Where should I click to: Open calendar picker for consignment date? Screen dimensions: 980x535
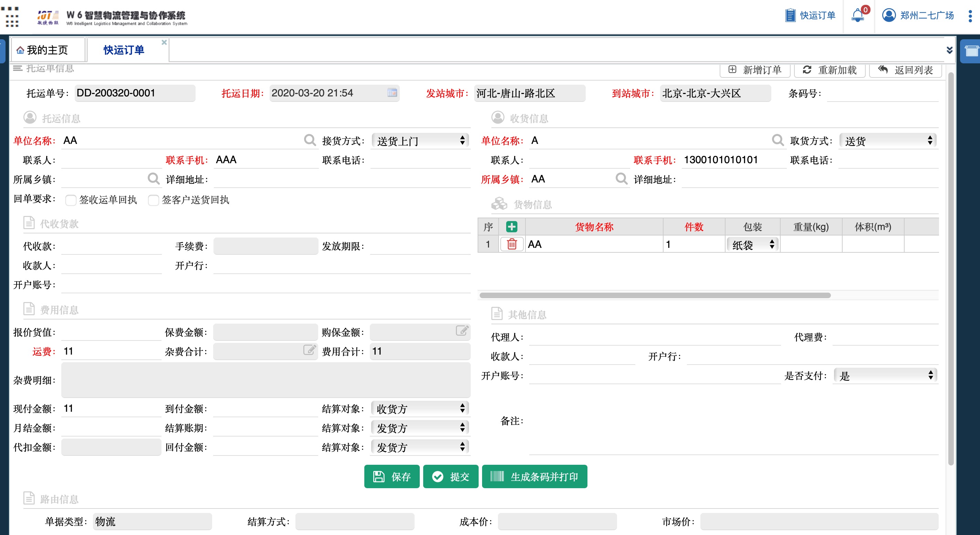392,93
